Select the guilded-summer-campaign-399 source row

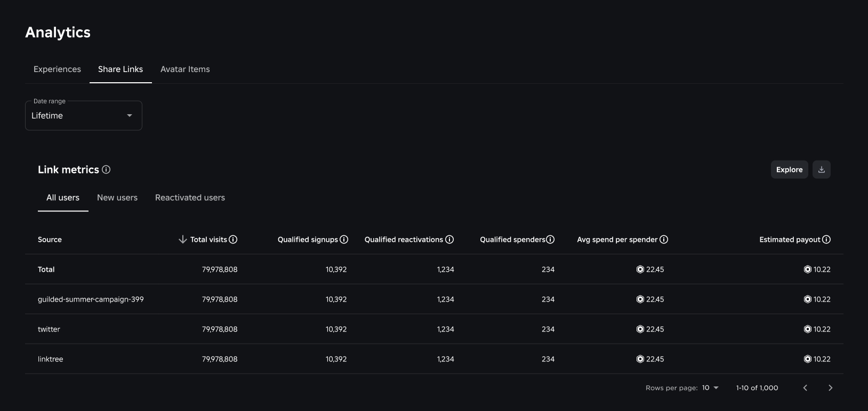click(91, 299)
